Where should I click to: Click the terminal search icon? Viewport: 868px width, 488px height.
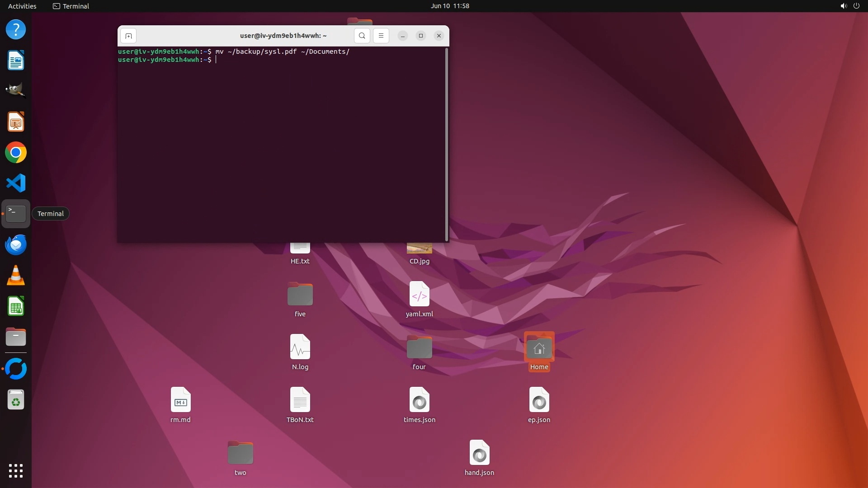362,36
